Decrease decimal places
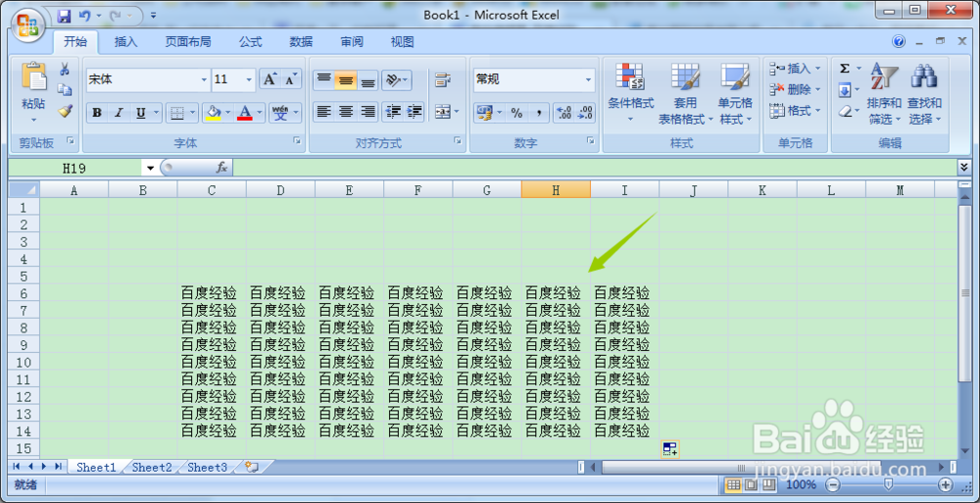The height and width of the screenshot is (503, 980). [585, 113]
